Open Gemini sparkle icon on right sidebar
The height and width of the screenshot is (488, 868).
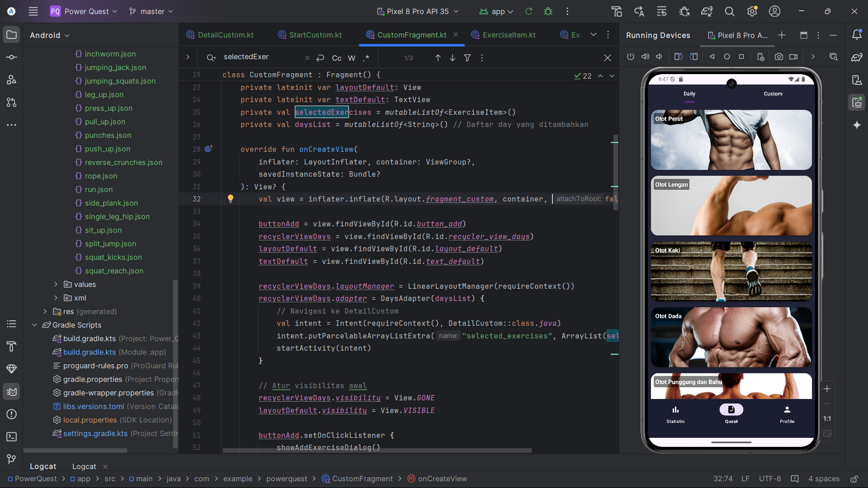pos(857,125)
